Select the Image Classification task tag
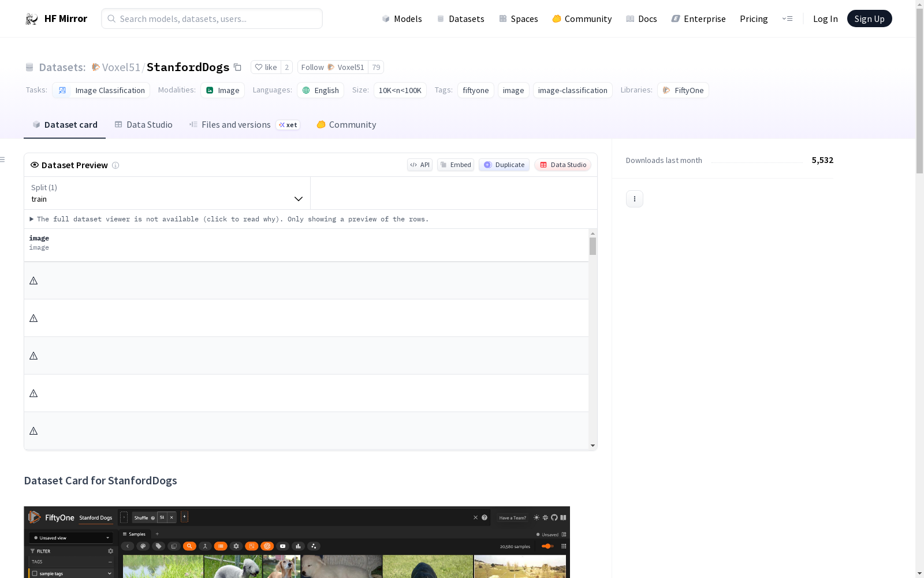The width and height of the screenshot is (924, 578). pyautogui.click(x=101, y=90)
